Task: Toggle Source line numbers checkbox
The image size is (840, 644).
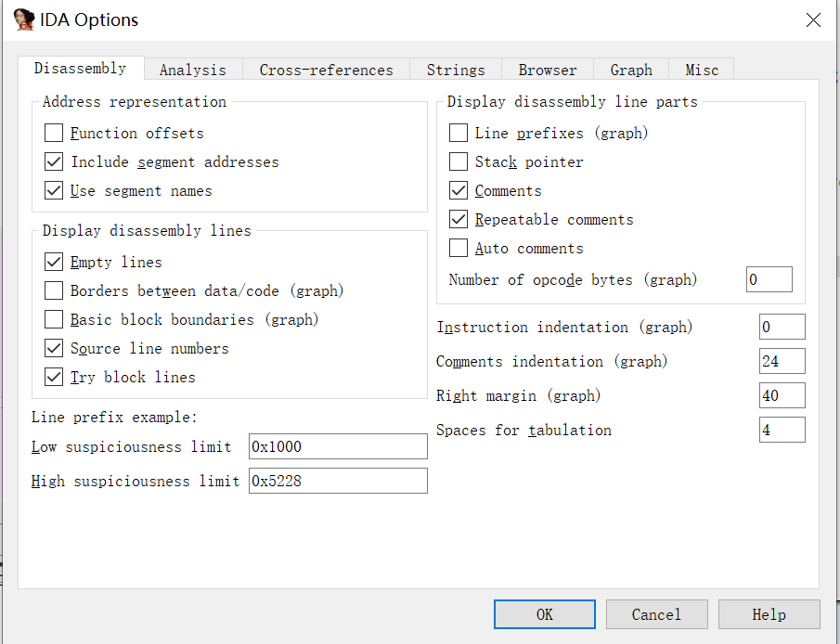Action: (54, 349)
